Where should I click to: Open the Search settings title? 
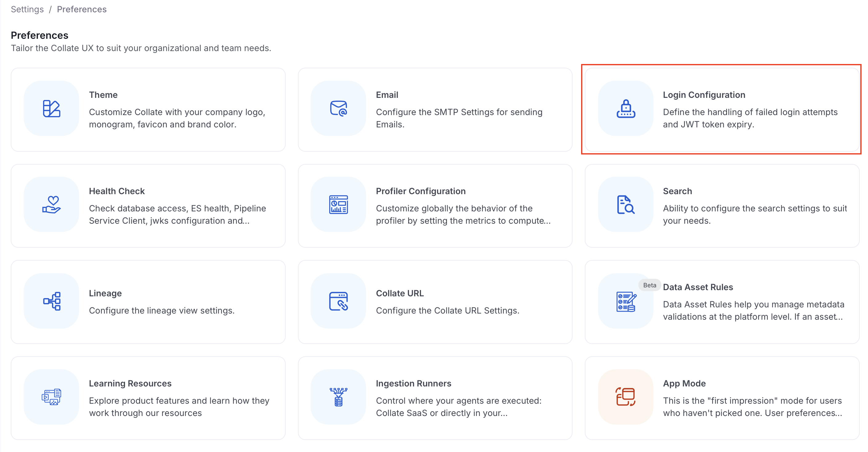tap(677, 191)
